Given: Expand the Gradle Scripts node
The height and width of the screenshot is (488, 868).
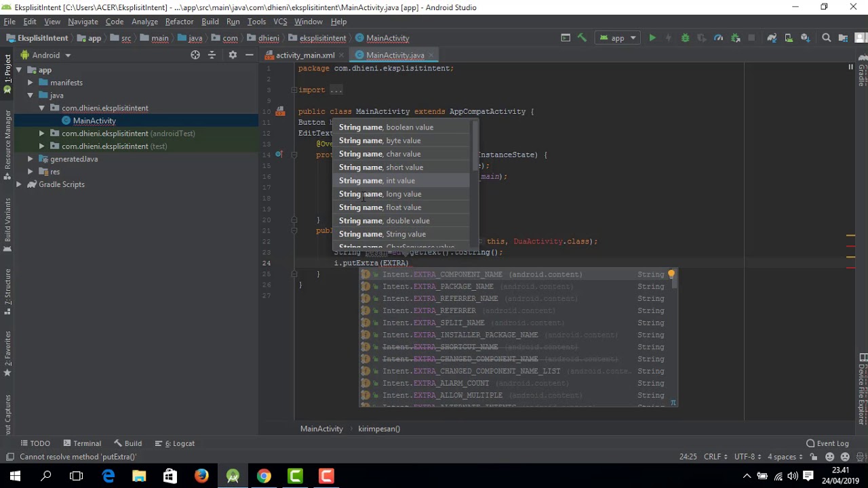Looking at the screenshot, I should pos(19,184).
